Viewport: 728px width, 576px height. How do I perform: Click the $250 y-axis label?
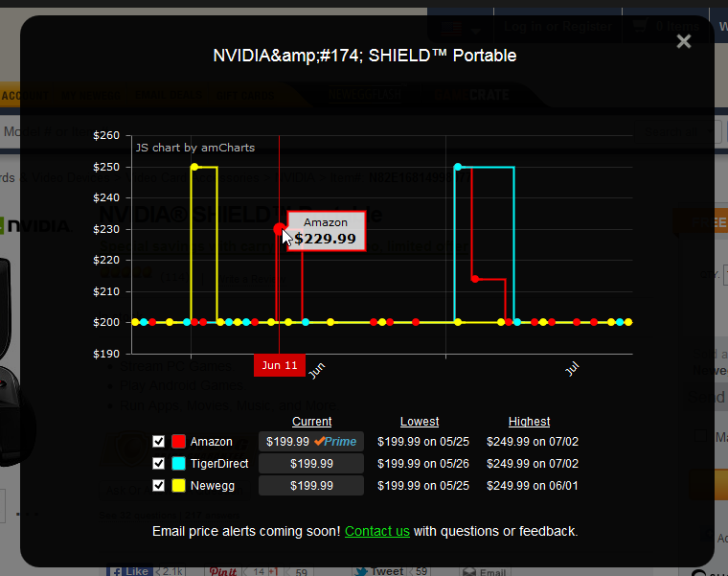106,167
